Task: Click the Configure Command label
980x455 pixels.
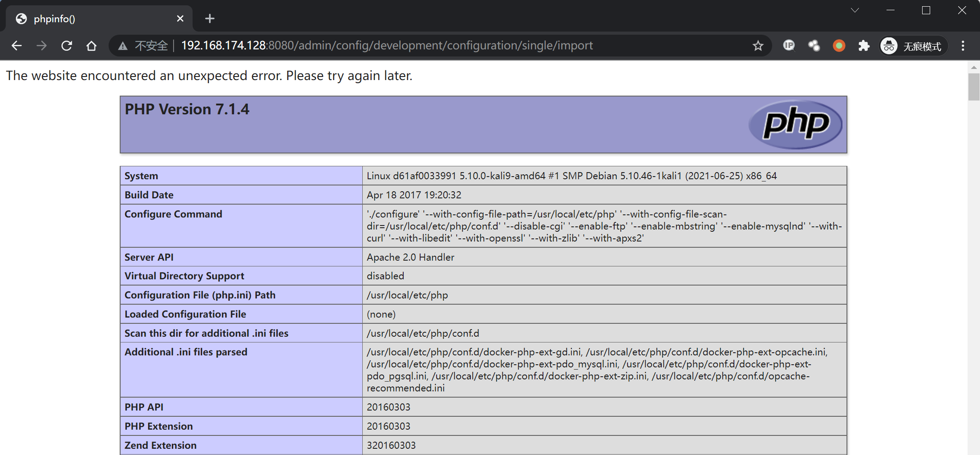Action: pyautogui.click(x=173, y=214)
